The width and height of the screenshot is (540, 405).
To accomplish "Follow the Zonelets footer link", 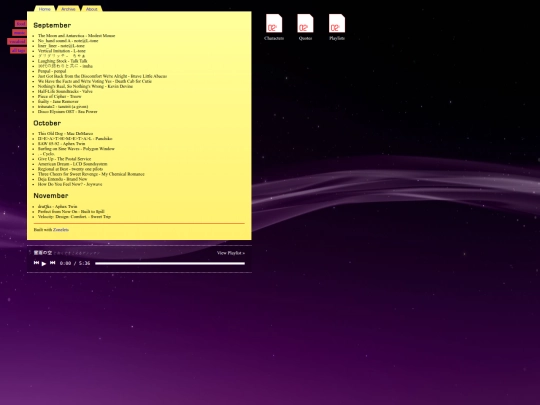I will [x=61, y=230].
